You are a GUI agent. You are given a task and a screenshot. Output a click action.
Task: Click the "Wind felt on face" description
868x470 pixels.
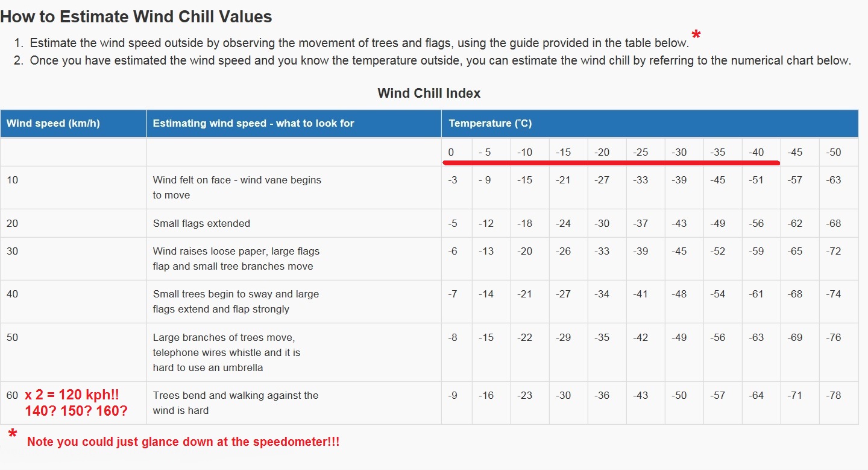[237, 180]
